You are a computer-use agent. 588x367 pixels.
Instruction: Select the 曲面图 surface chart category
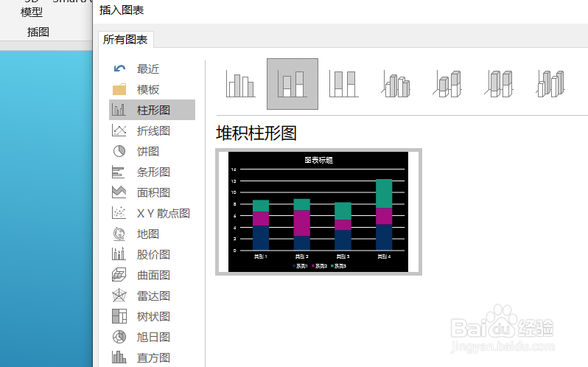point(153,275)
